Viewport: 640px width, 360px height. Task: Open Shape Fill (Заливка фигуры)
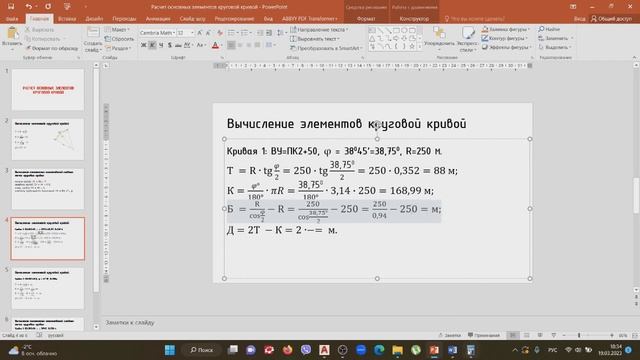pos(505,29)
